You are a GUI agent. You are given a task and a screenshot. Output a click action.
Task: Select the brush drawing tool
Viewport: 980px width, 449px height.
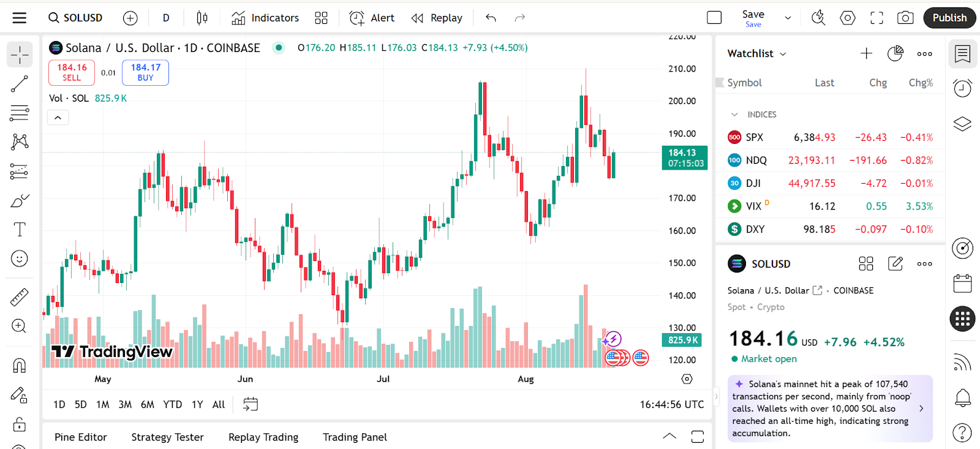(x=20, y=200)
